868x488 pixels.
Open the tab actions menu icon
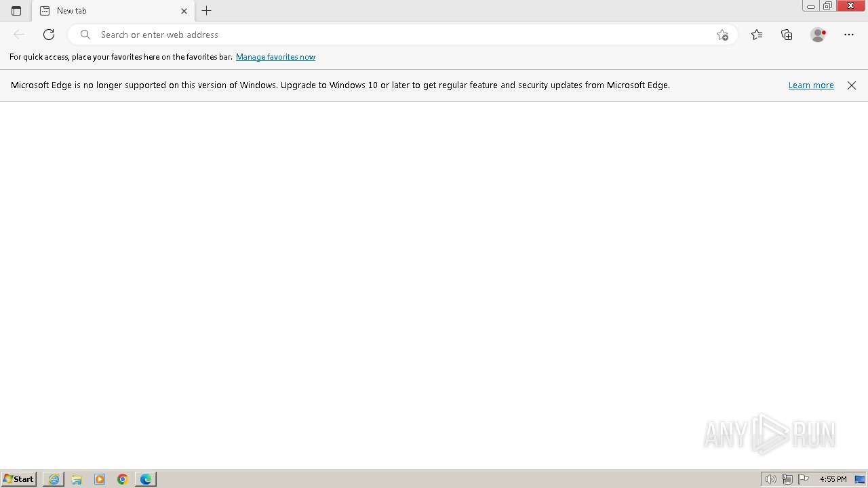(16, 11)
